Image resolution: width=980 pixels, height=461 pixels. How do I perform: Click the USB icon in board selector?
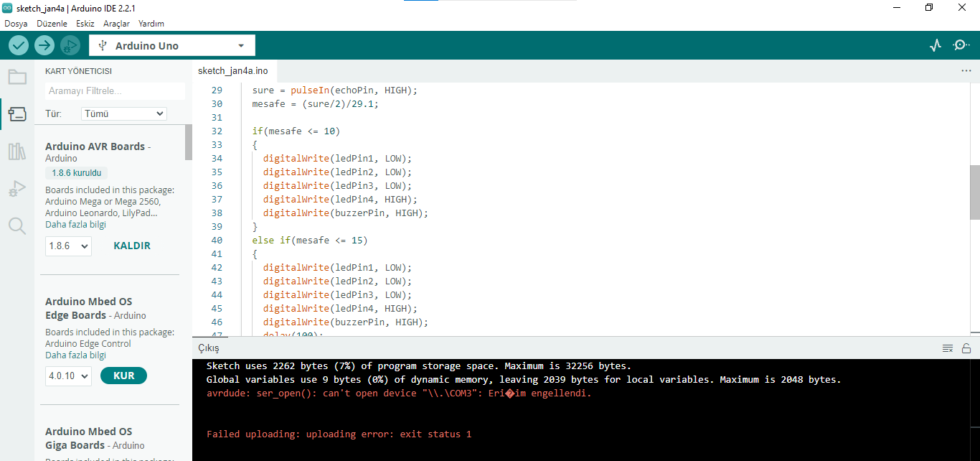coord(103,46)
